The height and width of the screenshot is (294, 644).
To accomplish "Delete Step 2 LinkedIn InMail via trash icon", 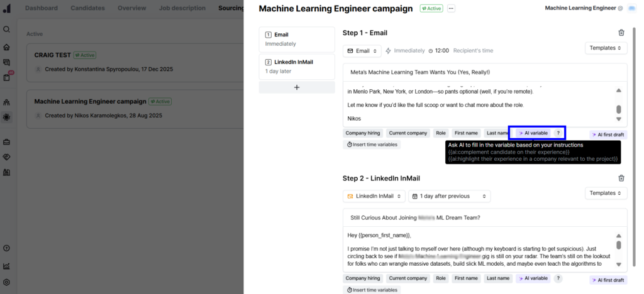I will 621,178.
